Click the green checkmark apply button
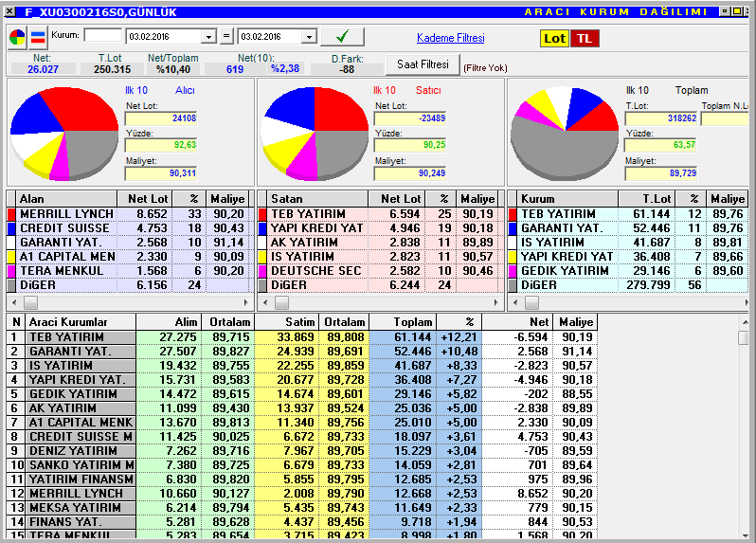The width and height of the screenshot is (756, 543). [342, 36]
